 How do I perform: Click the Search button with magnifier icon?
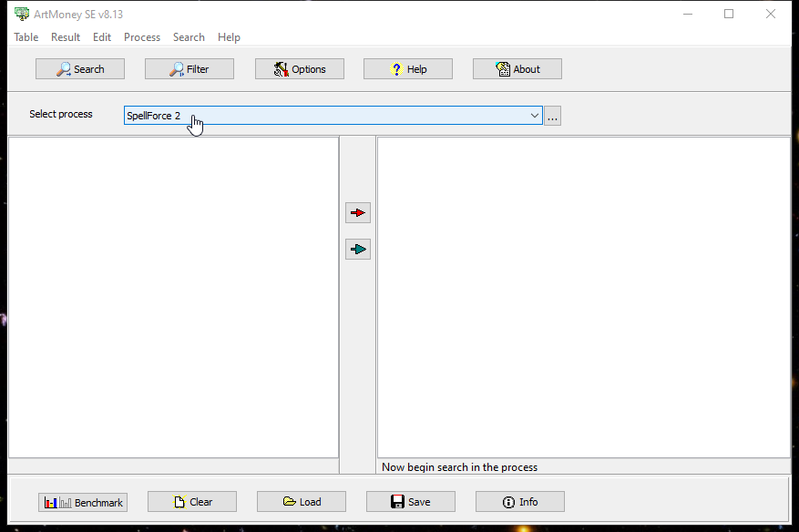click(x=80, y=69)
